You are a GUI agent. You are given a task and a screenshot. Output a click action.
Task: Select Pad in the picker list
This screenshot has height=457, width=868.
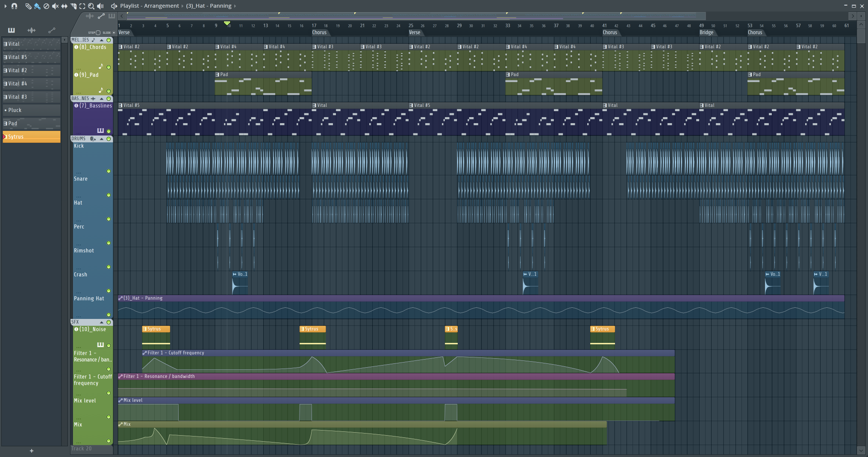pyautogui.click(x=32, y=123)
